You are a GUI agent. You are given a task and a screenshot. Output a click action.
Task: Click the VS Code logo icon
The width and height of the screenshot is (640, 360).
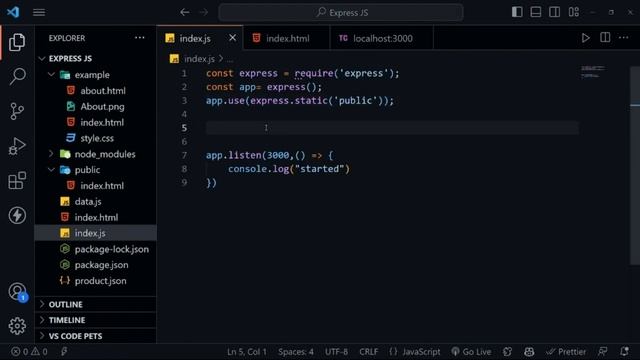[13, 12]
